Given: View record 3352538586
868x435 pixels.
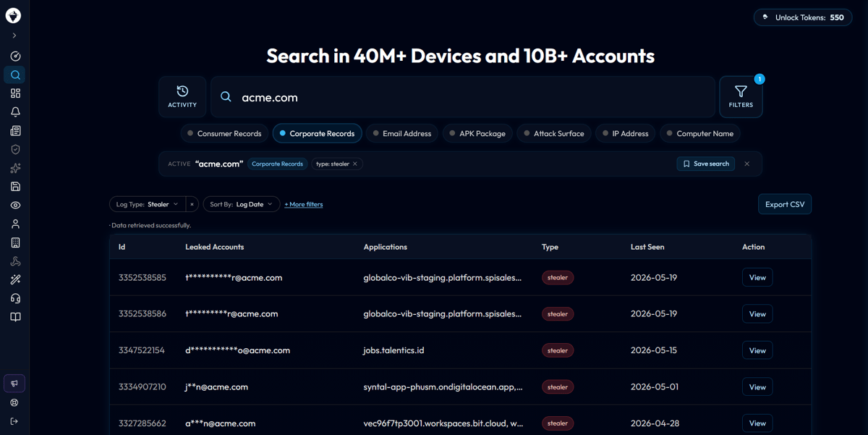Looking at the screenshot, I should 757,314.
